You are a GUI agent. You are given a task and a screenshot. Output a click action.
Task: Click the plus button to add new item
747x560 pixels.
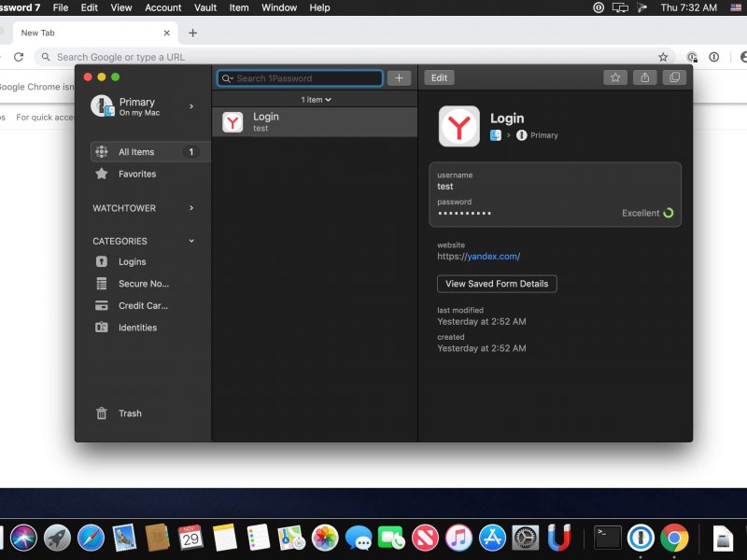[x=399, y=78]
